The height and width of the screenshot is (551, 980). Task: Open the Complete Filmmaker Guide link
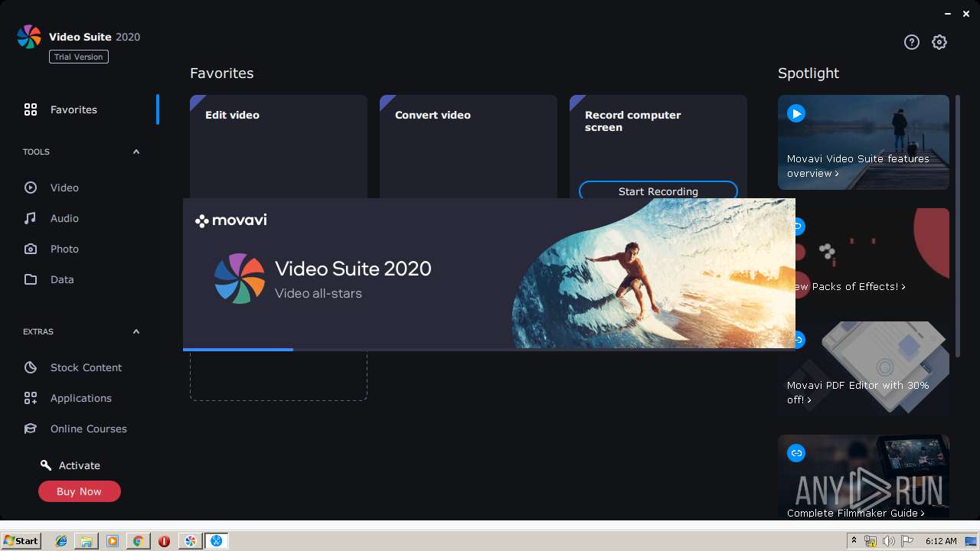pyautogui.click(x=856, y=513)
